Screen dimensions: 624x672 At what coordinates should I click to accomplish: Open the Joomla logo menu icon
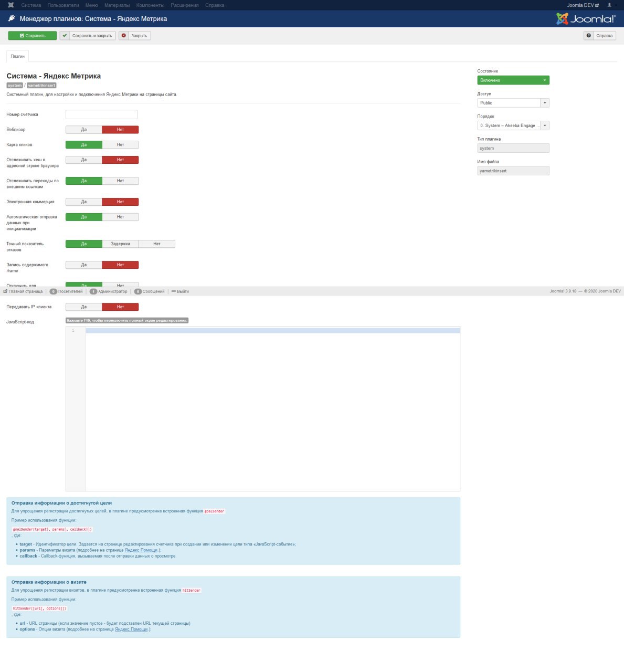click(10, 5)
